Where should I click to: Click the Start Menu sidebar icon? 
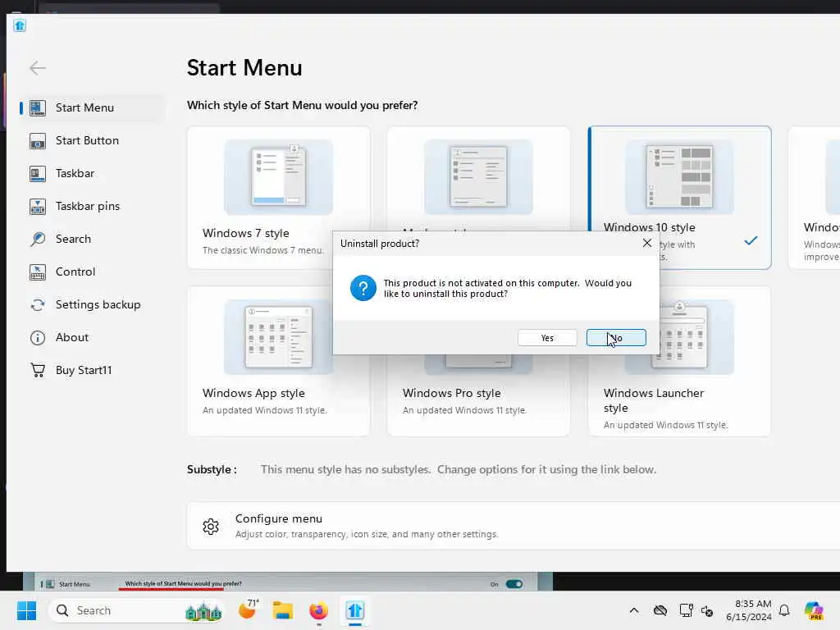click(x=38, y=107)
